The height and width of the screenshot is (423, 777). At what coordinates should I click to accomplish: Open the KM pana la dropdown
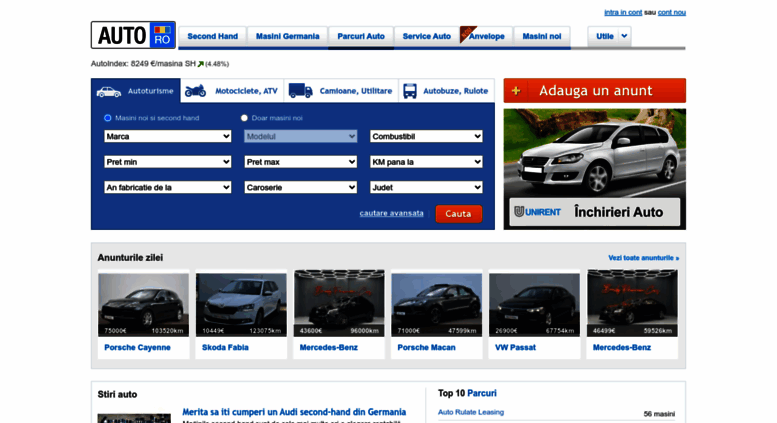pyautogui.click(x=426, y=162)
